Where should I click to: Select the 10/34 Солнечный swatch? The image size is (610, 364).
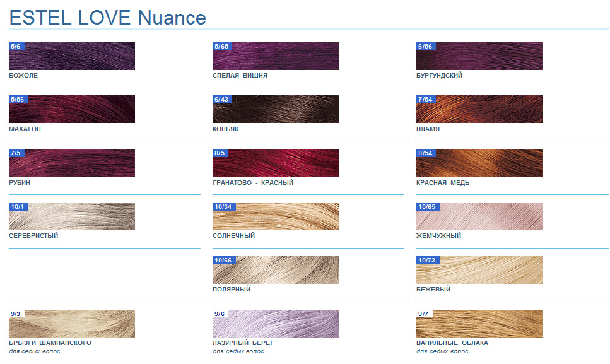[276, 216]
